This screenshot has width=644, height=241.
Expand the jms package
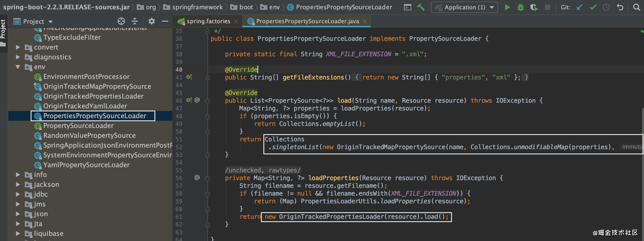(18, 204)
